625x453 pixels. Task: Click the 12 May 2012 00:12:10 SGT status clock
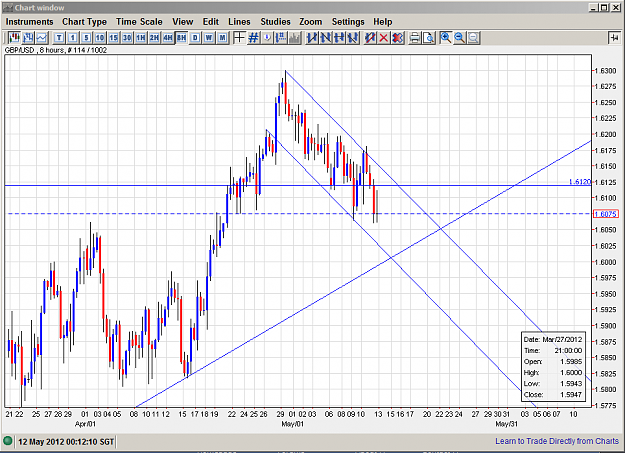(x=66, y=442)
